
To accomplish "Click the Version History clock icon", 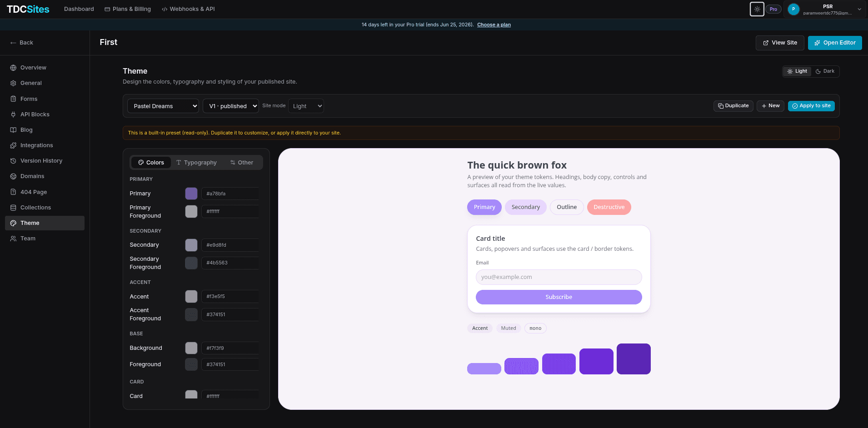I will pyautogui.click(x=13, y=161).
